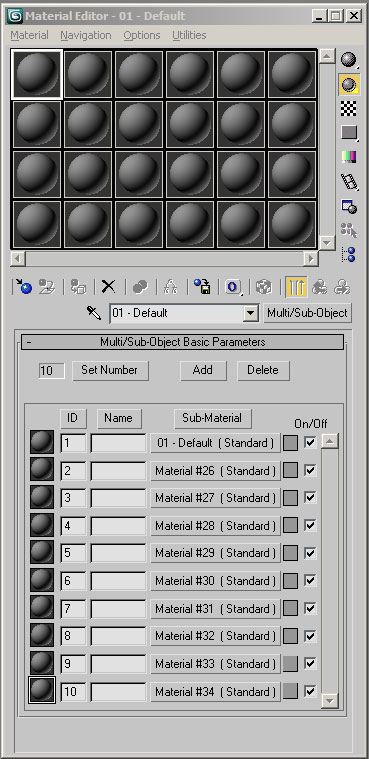
Task: Click the Add button
Action: click(203, 370)
